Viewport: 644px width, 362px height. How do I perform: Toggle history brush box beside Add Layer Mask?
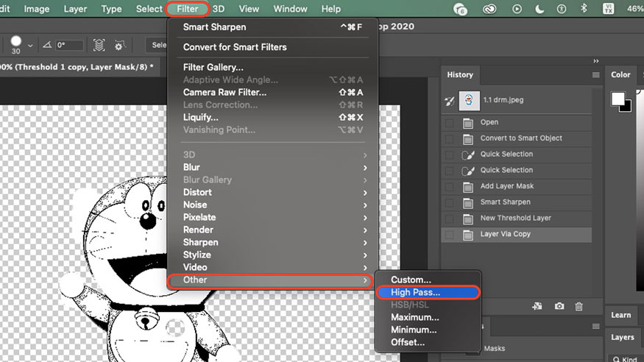(449, 187)
